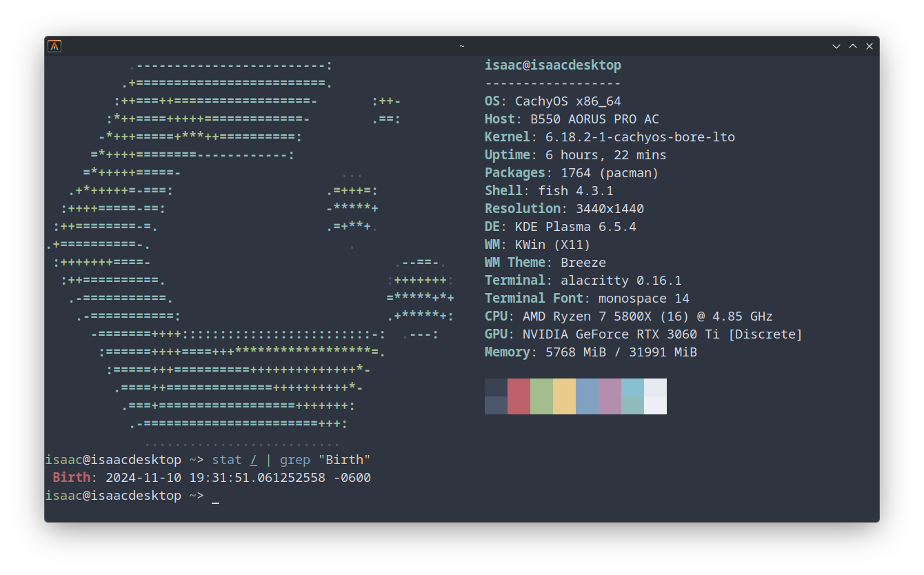Select the "alacritty 0.16.1" terminal value
Screen dimensions: 924x575
[621, 281]
